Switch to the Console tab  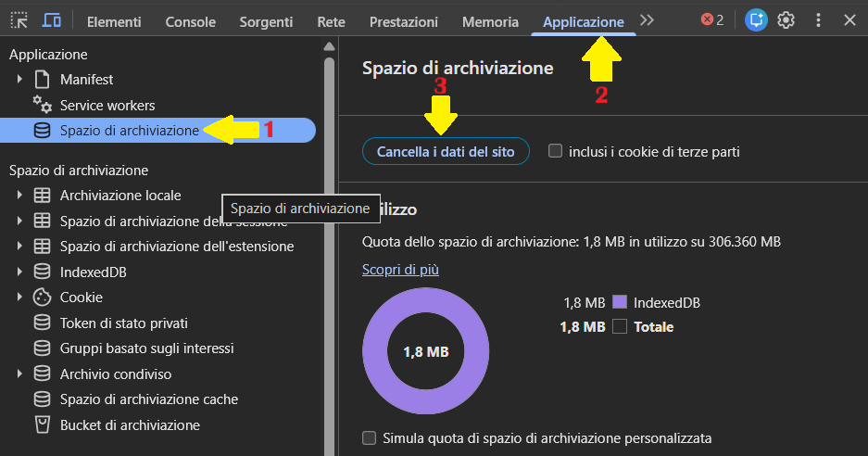191,21
